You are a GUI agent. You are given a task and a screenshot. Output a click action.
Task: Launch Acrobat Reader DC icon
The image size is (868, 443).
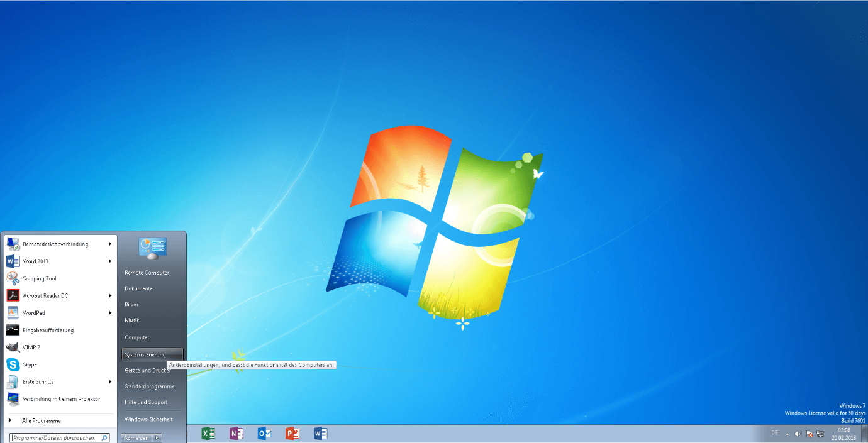[13, 296]
